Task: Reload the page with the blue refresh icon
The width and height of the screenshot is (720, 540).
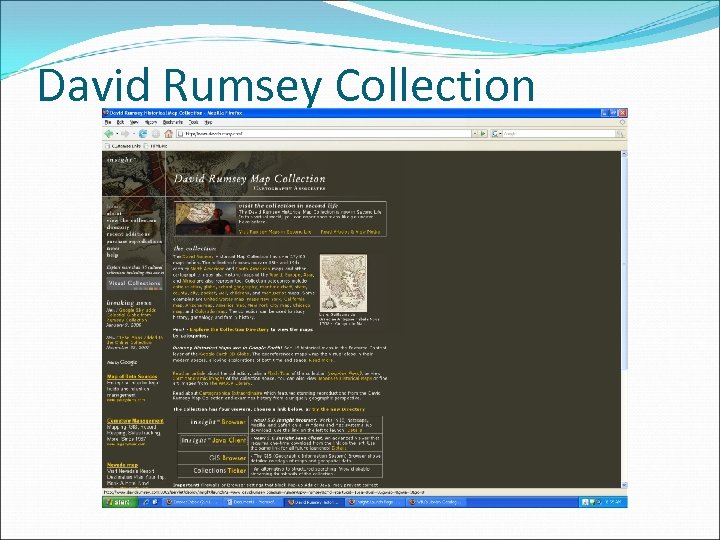Action: 143,134
